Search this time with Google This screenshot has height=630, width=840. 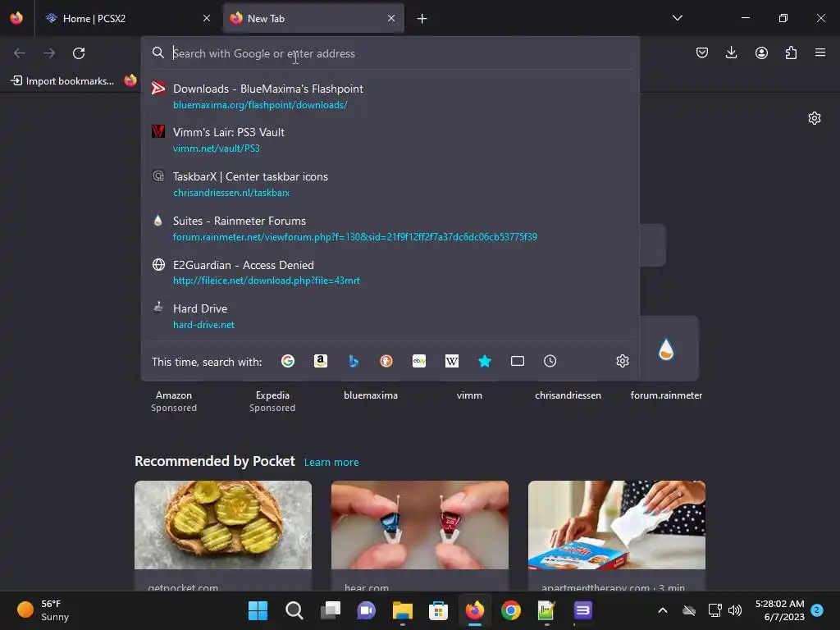288,361
